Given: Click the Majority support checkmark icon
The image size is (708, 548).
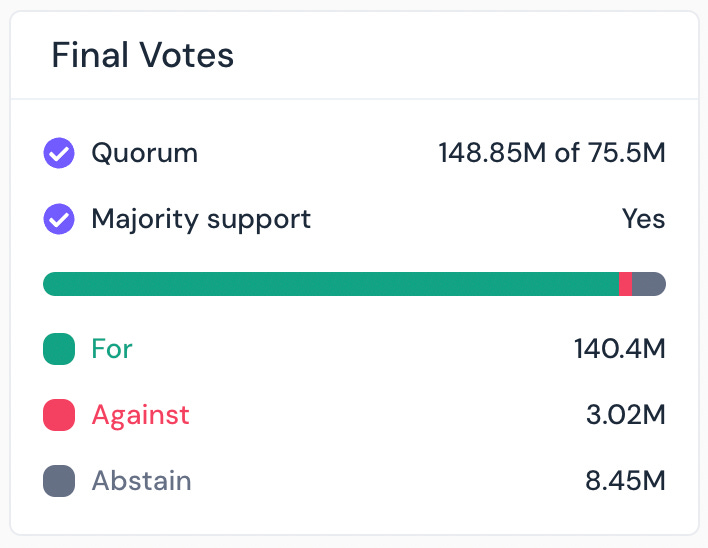Looking at the screenshot, I should (x=59, y=219).
